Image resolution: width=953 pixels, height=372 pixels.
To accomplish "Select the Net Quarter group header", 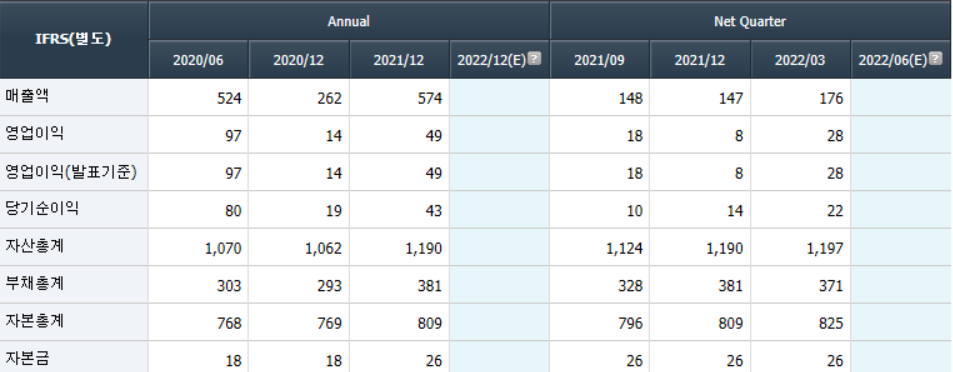I will [x=750, y=21].
